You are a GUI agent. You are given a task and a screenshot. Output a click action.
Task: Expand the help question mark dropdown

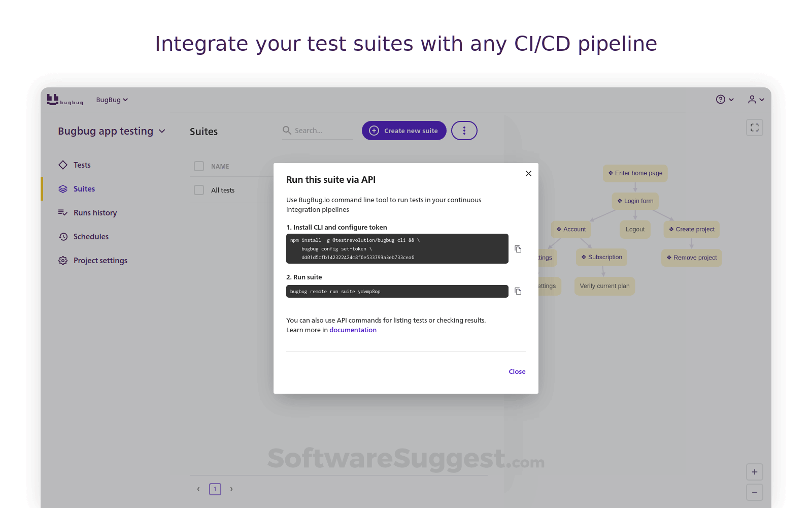click(724, 100)
